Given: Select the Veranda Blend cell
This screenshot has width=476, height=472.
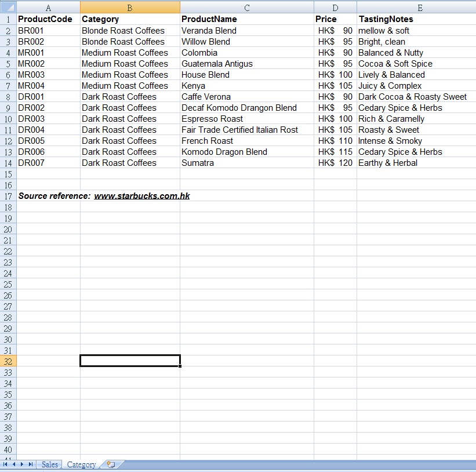Looking at the screenshot, I should tap(209, 31).
